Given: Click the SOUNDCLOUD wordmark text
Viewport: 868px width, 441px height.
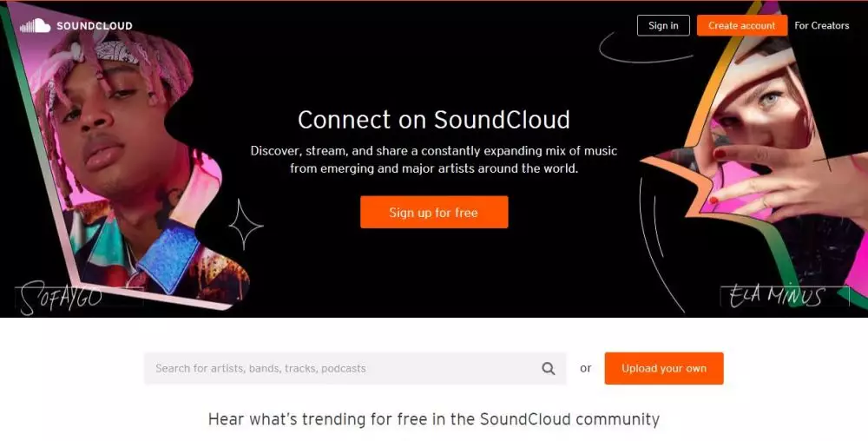Looking at the screenshot, I should click(x=94, y=26).
